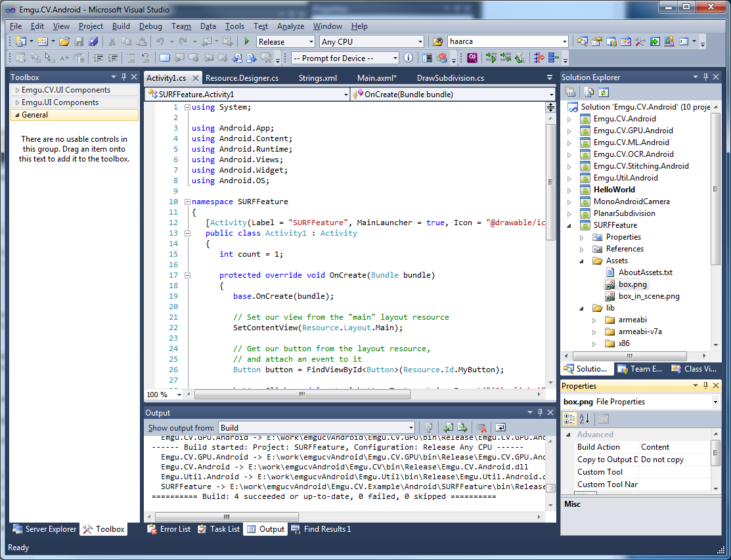Select box_in_scene.png in Solution Explorer
This screenshot has width=731, height=560.
[649, 296]
